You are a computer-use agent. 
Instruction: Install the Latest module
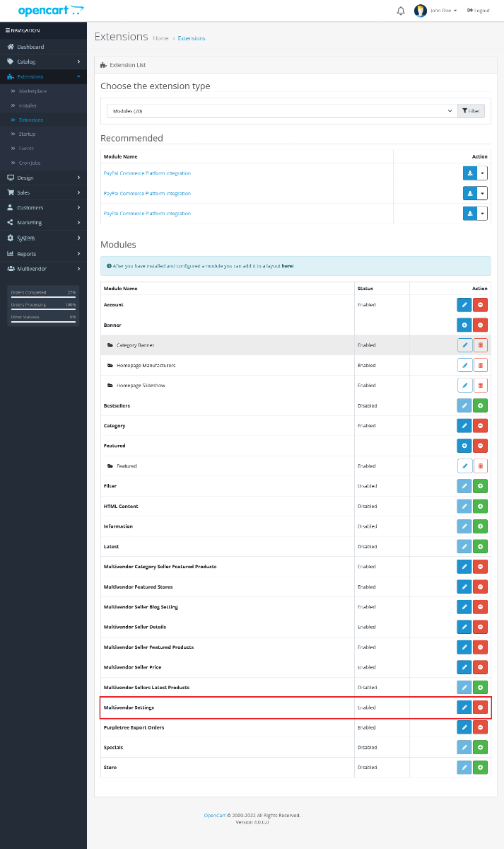click(x=480, y=547)
